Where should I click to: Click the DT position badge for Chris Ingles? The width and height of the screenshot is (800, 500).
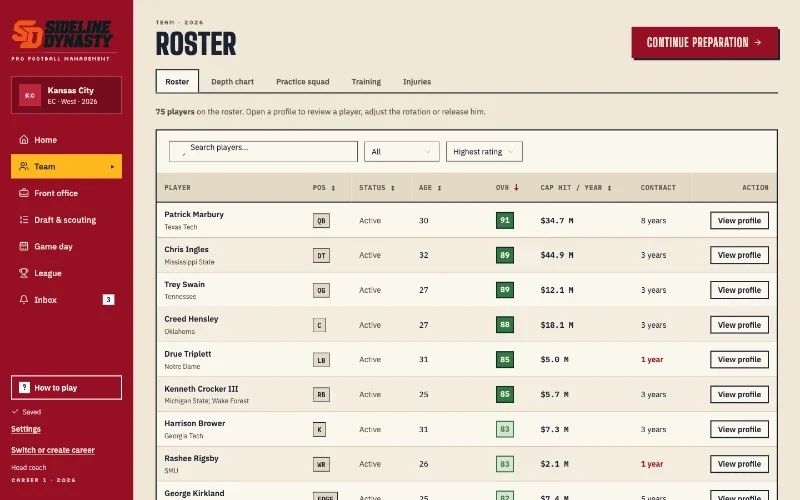click(321, 255)
